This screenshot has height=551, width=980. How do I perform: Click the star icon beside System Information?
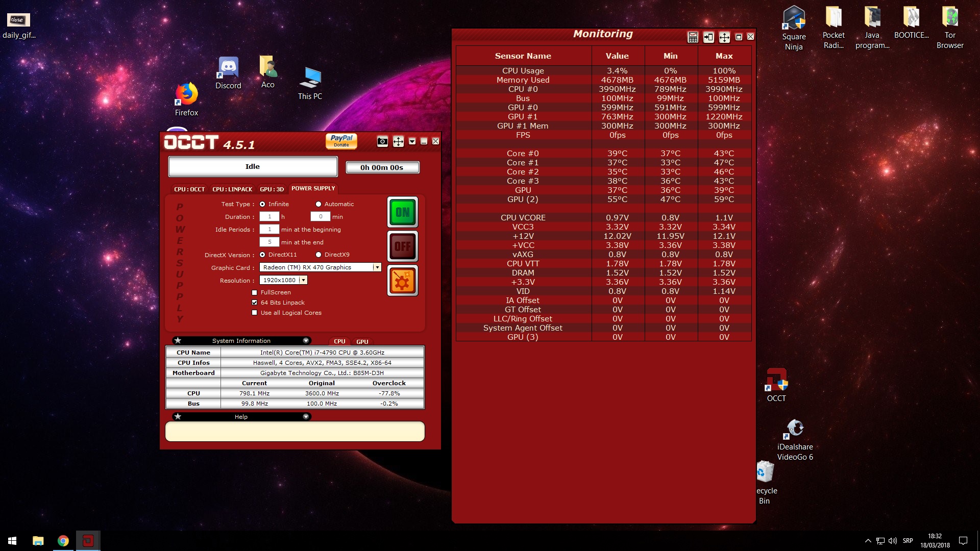click(178, 340)
